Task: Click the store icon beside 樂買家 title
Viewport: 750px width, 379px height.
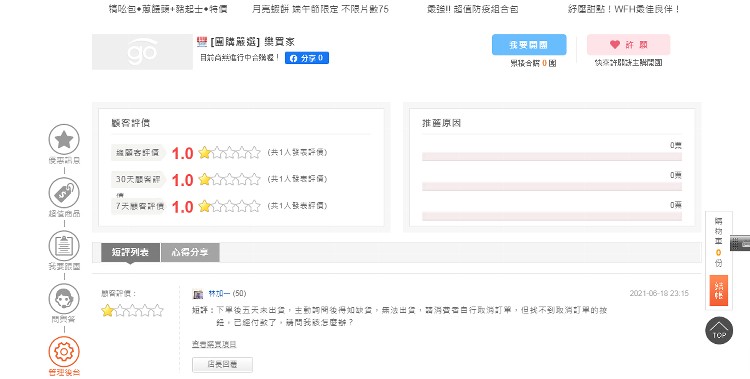Action: pos(202,42)
